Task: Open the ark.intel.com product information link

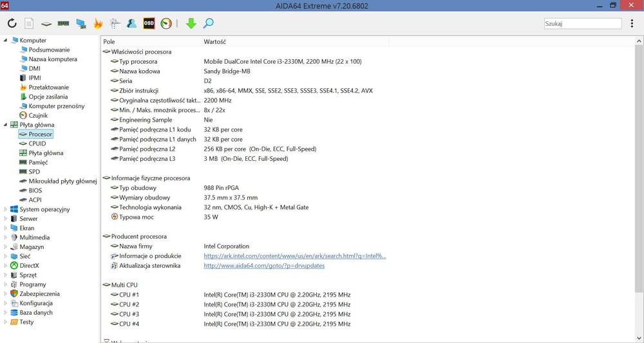Action: click(295, 256)
